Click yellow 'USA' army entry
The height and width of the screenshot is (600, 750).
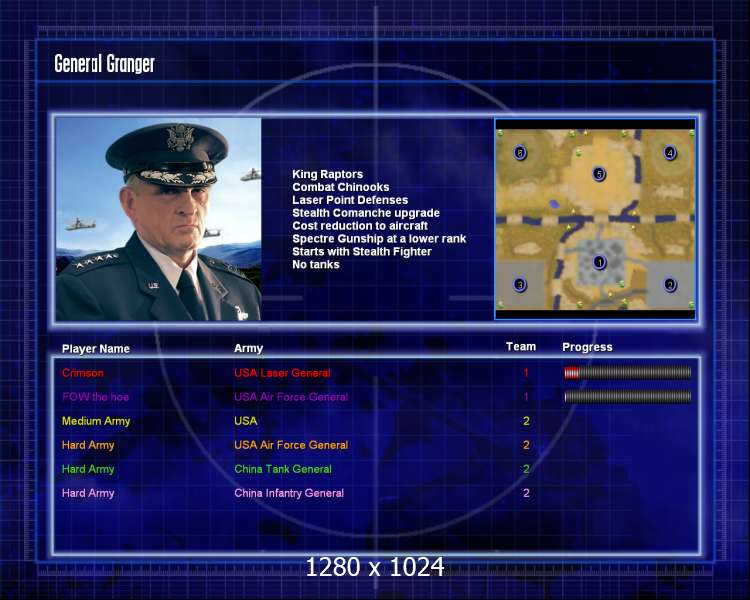tap(245, 421)
